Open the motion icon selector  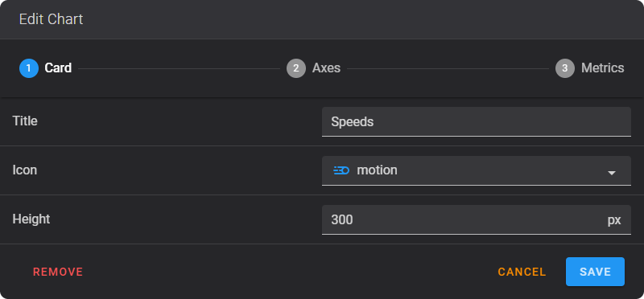[x=477, y=170]
